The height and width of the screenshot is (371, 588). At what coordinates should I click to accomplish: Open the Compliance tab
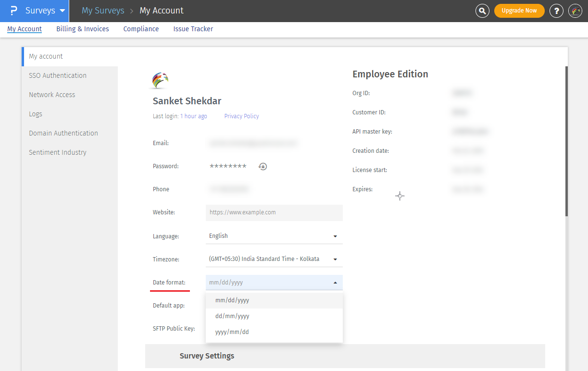tap(141, 29)
